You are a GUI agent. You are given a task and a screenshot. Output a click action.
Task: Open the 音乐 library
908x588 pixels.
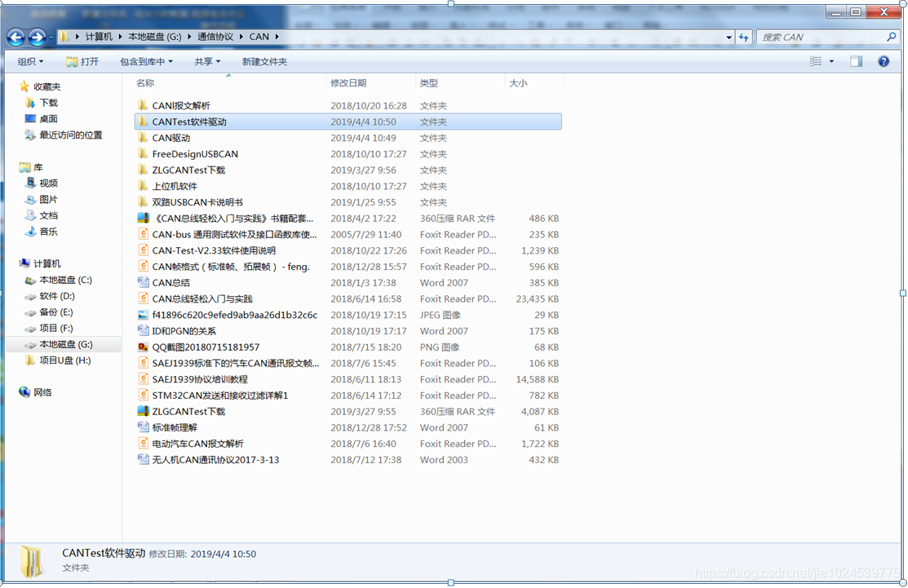(x=49, y=232)
